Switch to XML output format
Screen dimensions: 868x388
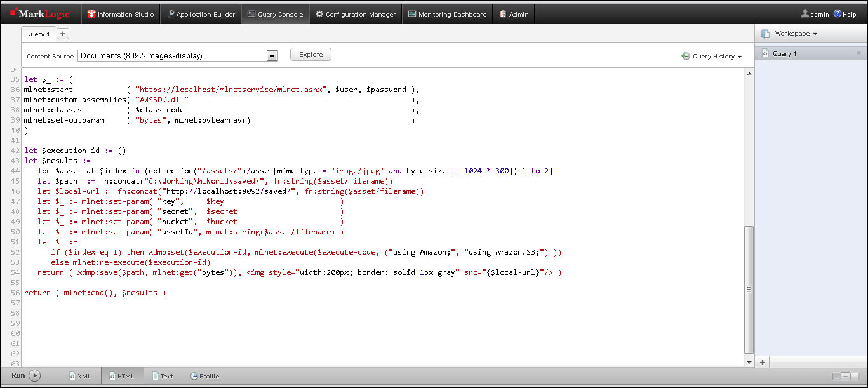80,375
